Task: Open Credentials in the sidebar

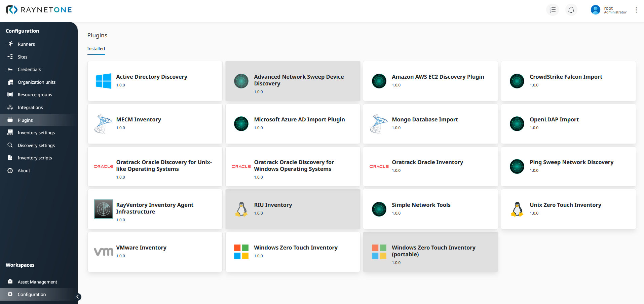Action: pyautogui.click(x=29, y=70)
